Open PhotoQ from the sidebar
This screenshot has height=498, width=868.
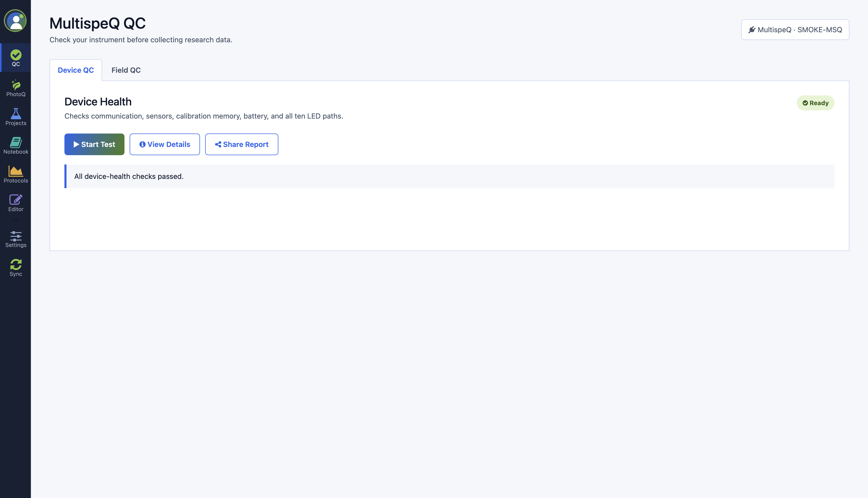coord(16,88)
